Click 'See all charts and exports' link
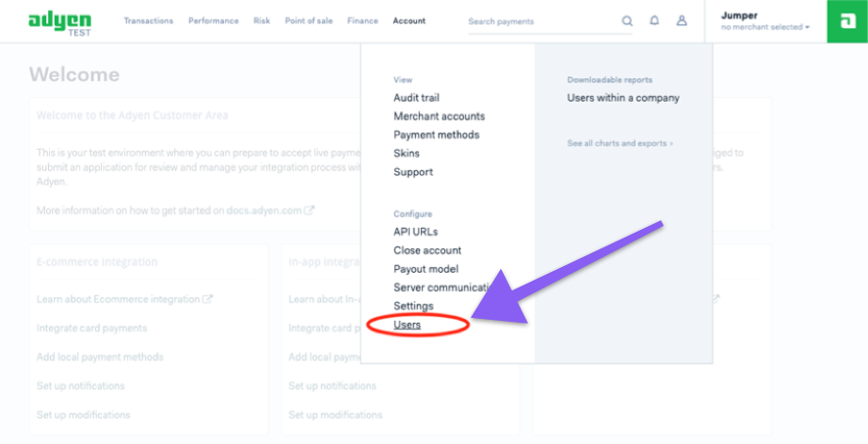This screenshot has width=868, height=444. [620, 143]
